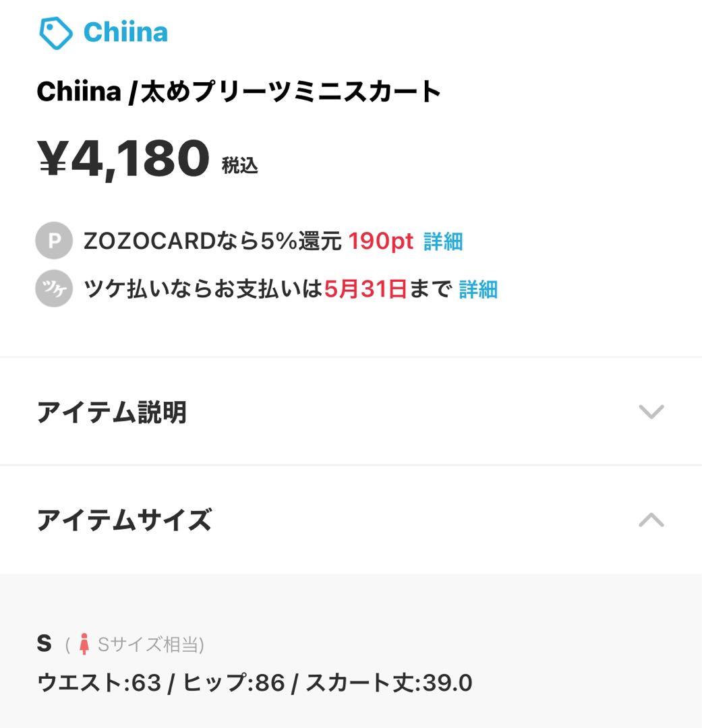Tap the ウエスト:63 measurement line

coord(255,683)
